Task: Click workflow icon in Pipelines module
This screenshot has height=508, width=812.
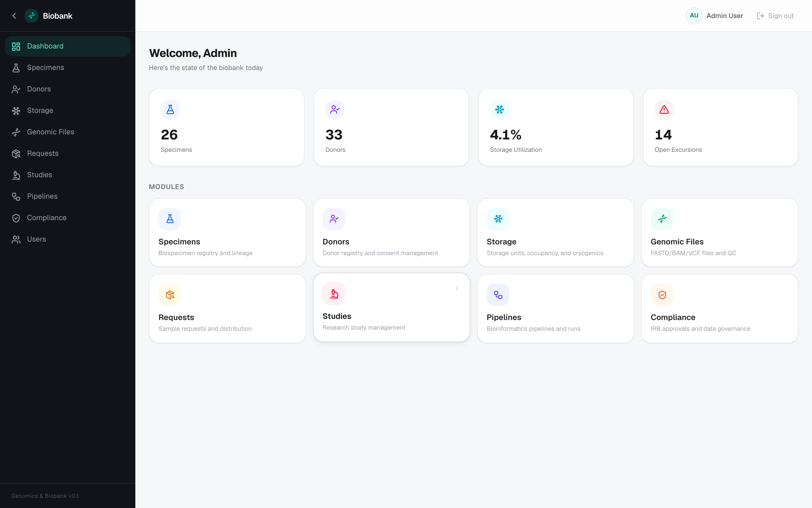Action: (498, 295)
